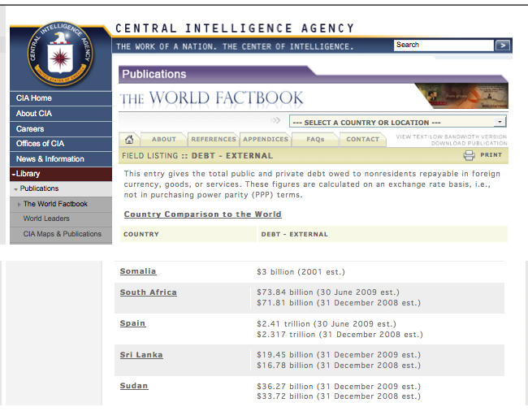Click the World Factbook banner image
528x420 pixels.
pos(463,96)
